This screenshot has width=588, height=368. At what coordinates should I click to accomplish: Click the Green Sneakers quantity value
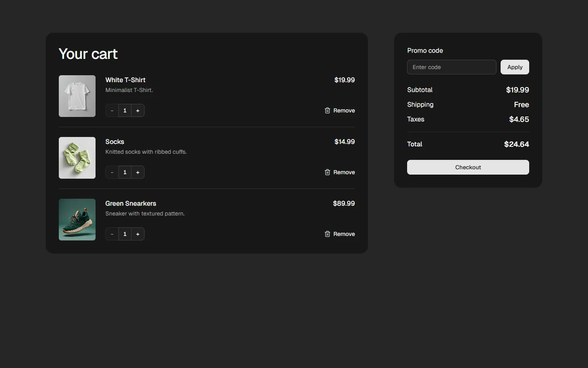tap(125, 234)
